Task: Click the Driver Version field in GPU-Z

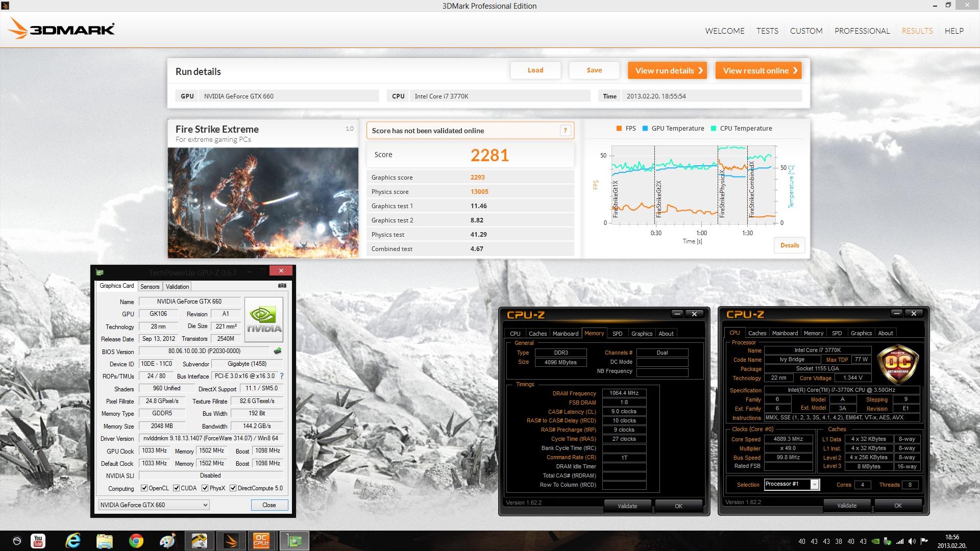Action: (x=211, y=438)
